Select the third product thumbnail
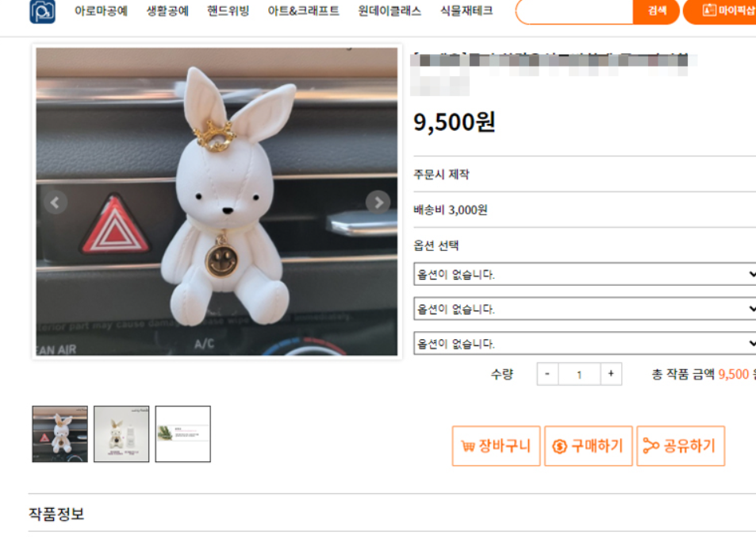 [x=183, y=434]
